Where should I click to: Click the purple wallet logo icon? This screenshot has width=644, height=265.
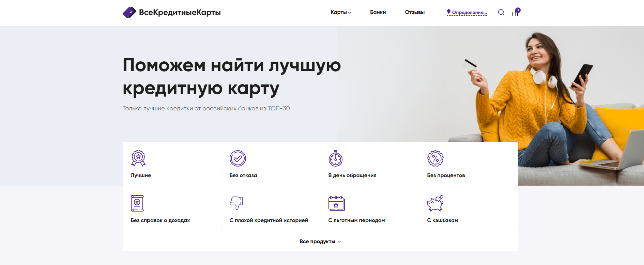tap(129, 13)
